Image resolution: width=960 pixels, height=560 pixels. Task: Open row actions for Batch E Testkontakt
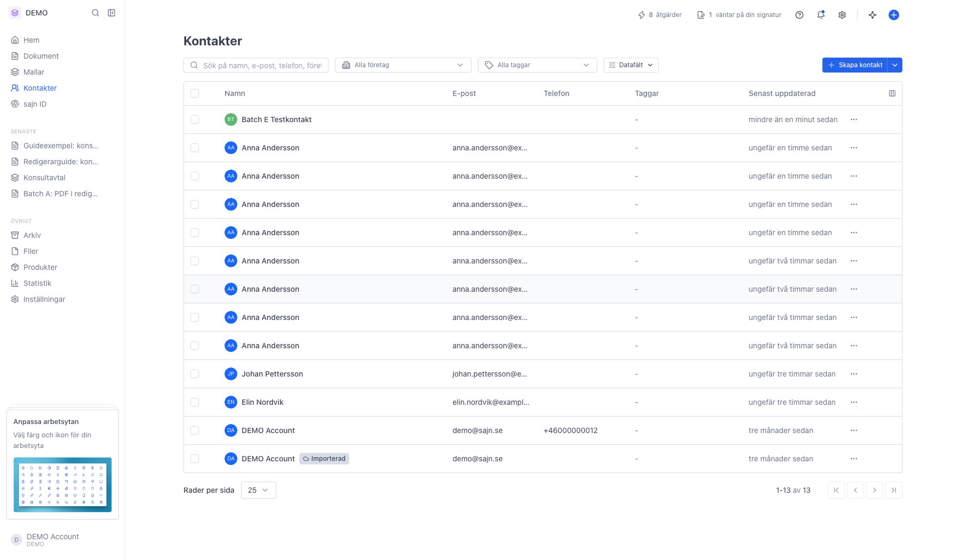click(854, 119)
